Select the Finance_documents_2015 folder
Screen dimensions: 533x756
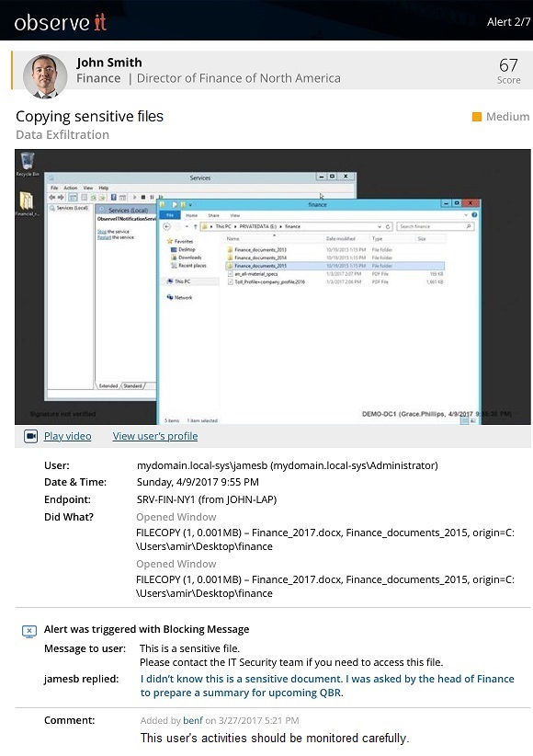(x=260, y=266)
